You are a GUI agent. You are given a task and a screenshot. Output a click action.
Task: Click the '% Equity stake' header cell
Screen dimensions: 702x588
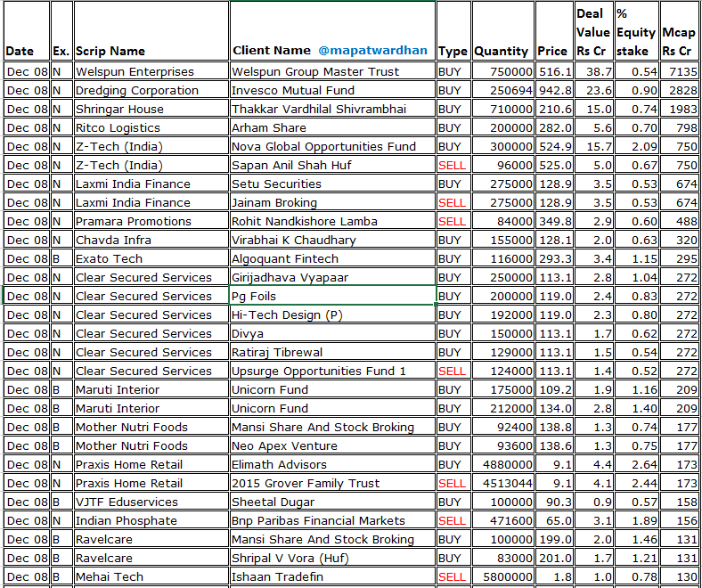[637, 30]
